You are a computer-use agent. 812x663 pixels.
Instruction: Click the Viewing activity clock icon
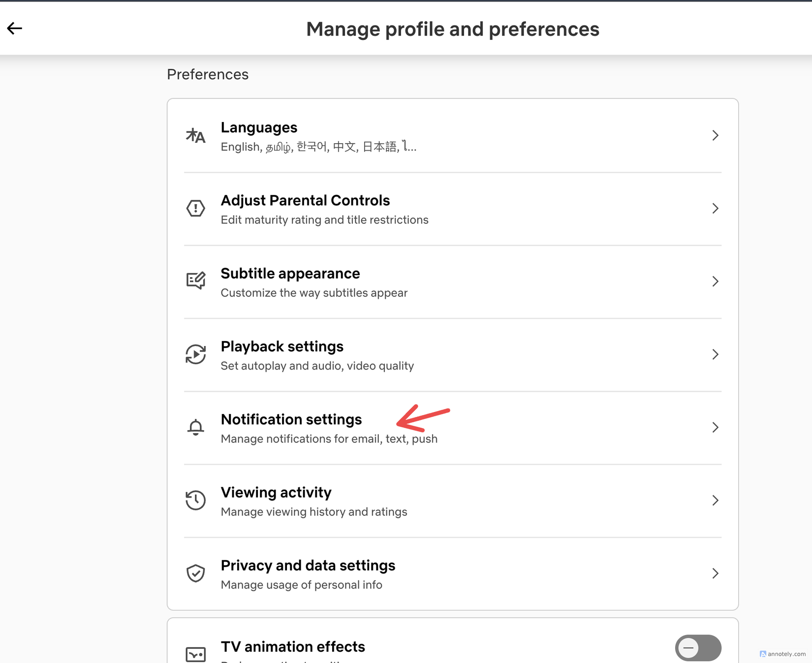click(195, 500)
